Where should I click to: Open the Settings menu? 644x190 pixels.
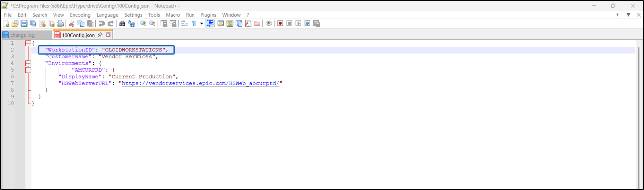pos(133,15)
